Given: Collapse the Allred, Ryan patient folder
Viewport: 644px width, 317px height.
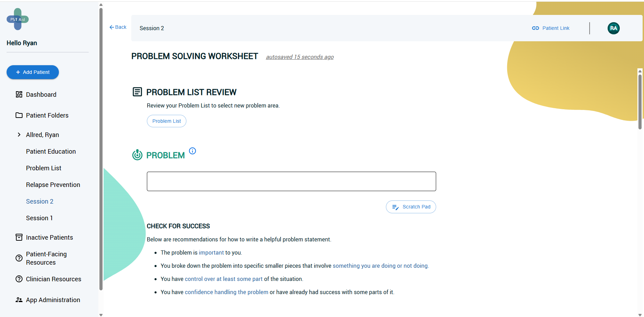Looking at the screenshot, I should tap(19, 135).
